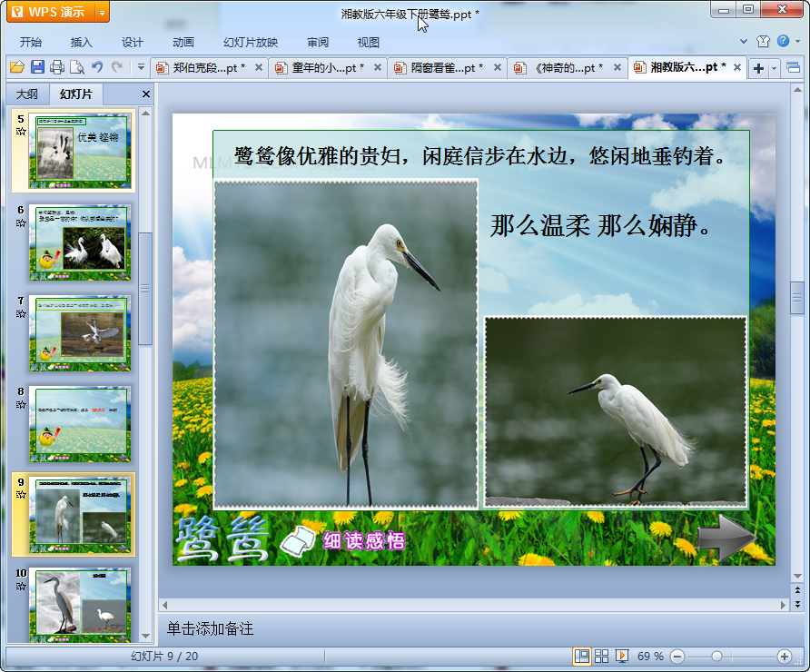The width and height of the screenshot is (810, 672).
Task: Open the 插入 menu tab
Action: [81, 43]
